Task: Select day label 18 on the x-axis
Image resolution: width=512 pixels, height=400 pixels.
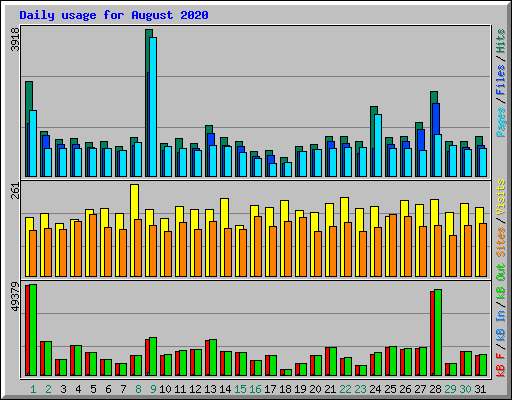Action: (x=285, y=389)
